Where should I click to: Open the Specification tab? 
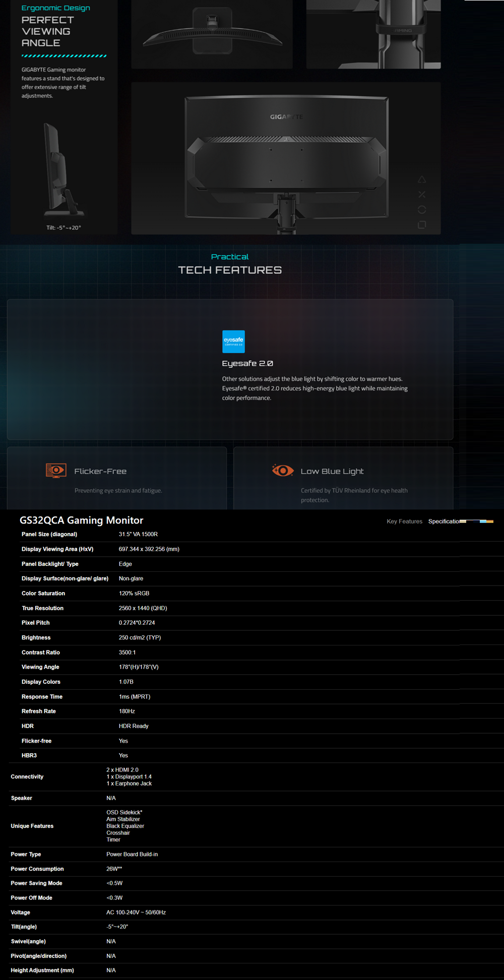[x=443, y=521]
